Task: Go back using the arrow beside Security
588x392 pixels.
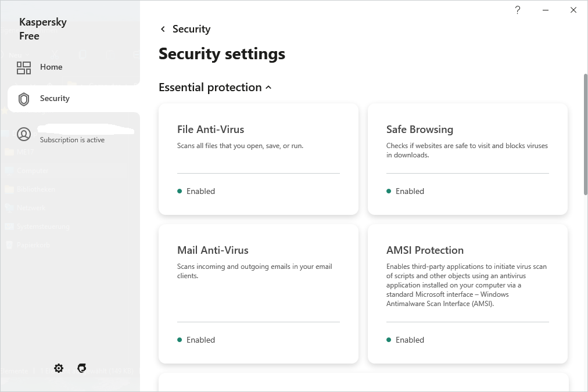Action: click(163, 29)
